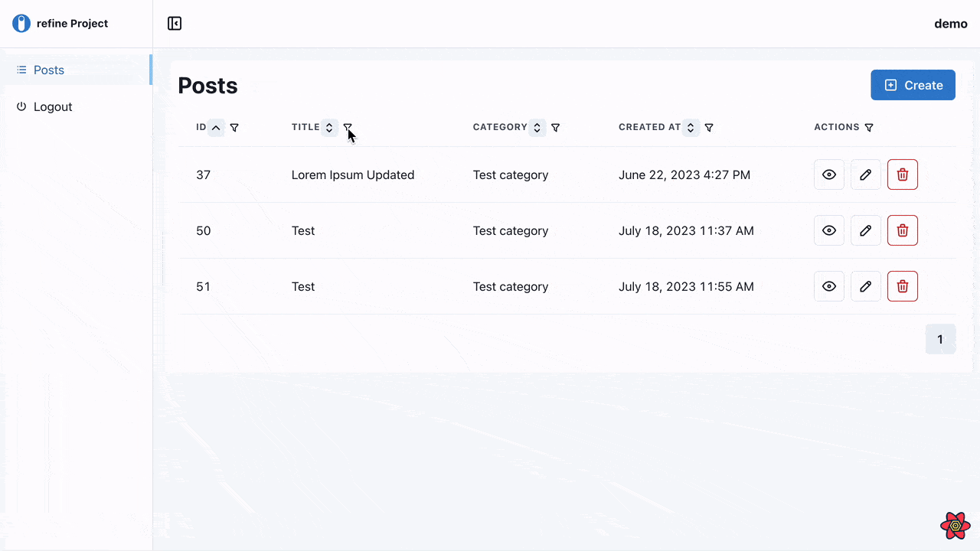View post 50 with the eye icon

tap(829, 230)
